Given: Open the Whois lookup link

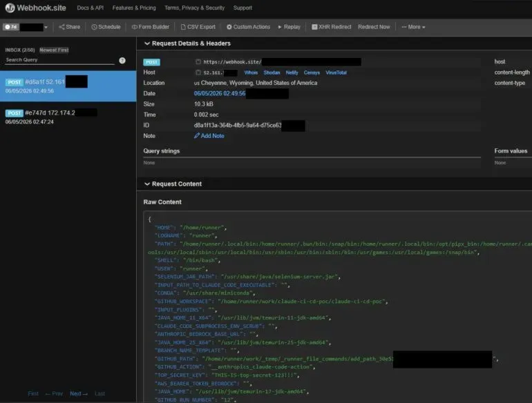Looking at the screenshot, I should click(251, 72).
